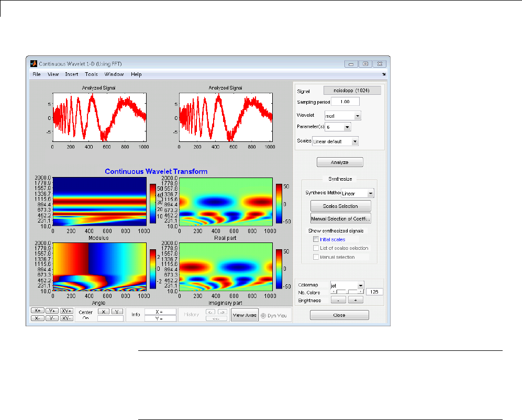Image resolution: width=522 pixels, height=420 pixels.
Task: Decrease brightness with the - button
Action: (338, 301)
